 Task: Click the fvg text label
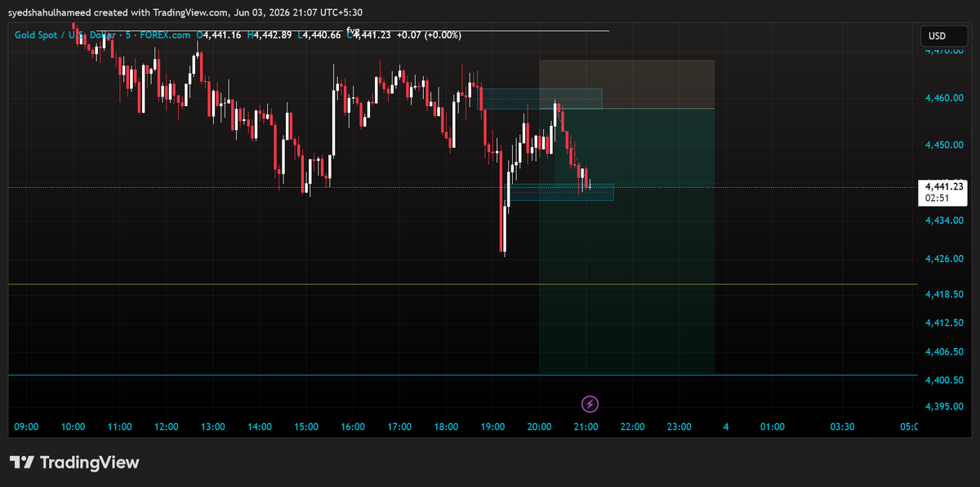(353, 29)
